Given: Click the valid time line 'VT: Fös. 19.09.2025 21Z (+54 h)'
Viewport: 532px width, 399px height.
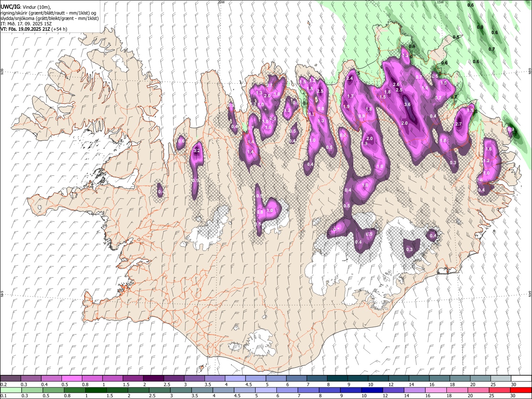Looking at the screenshot, I should (34, 29).
